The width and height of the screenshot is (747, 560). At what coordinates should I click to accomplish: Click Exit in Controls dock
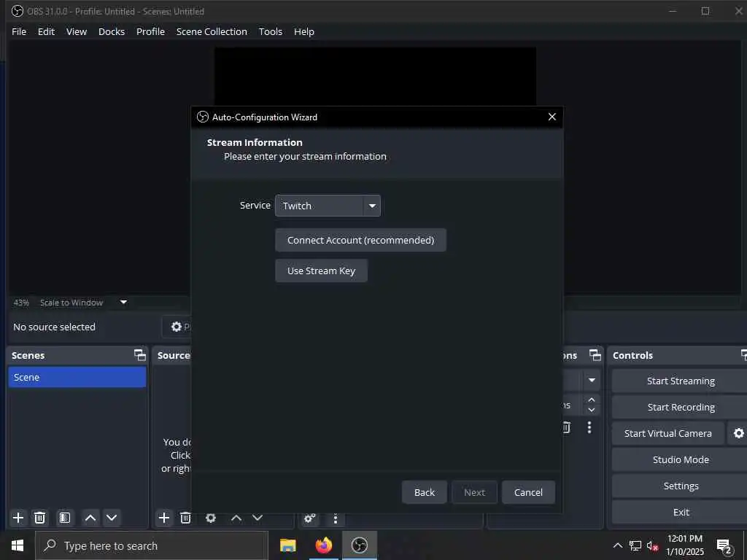[681, 512]
